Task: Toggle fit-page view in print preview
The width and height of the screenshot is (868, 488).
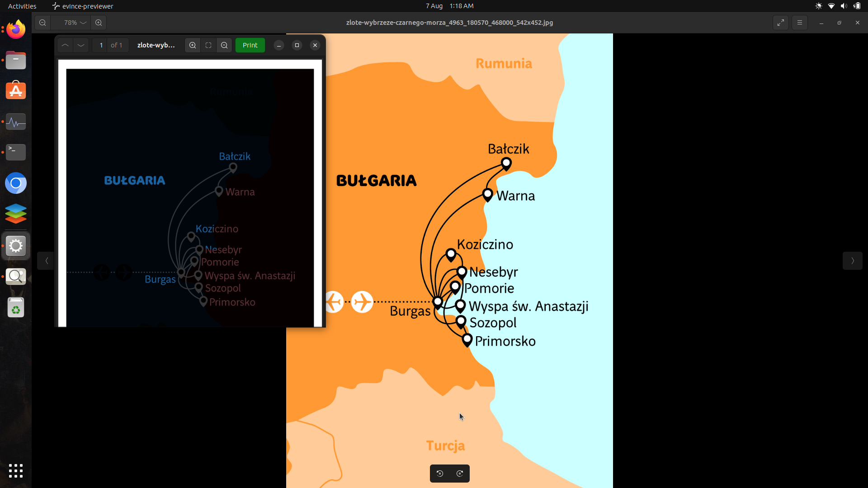Action: coord(208,45)
